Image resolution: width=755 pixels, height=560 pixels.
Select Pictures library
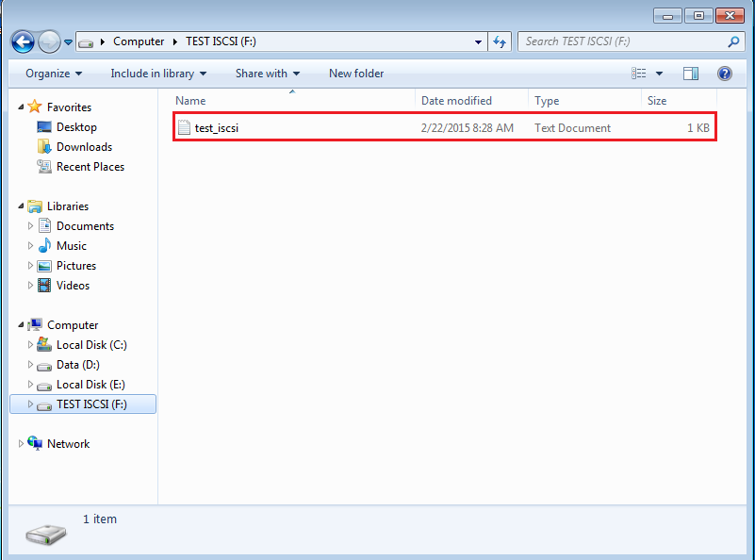76,265
